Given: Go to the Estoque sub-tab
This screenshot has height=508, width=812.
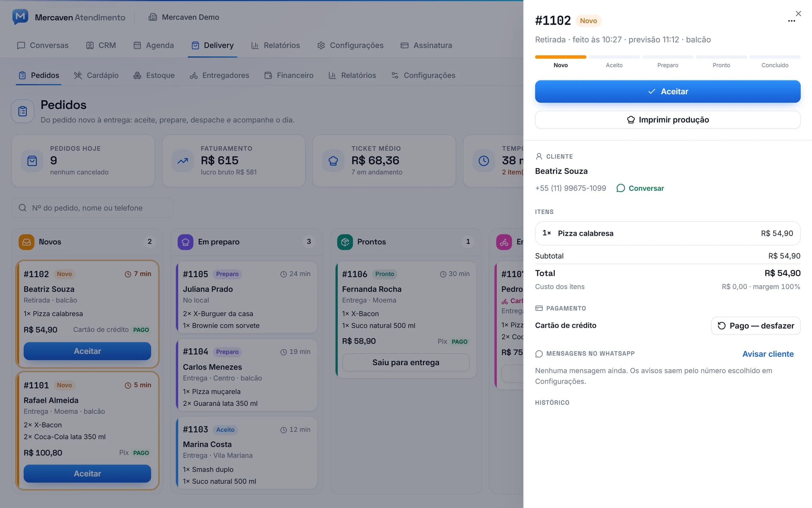Looking at the screenshot, I should 154,75.
